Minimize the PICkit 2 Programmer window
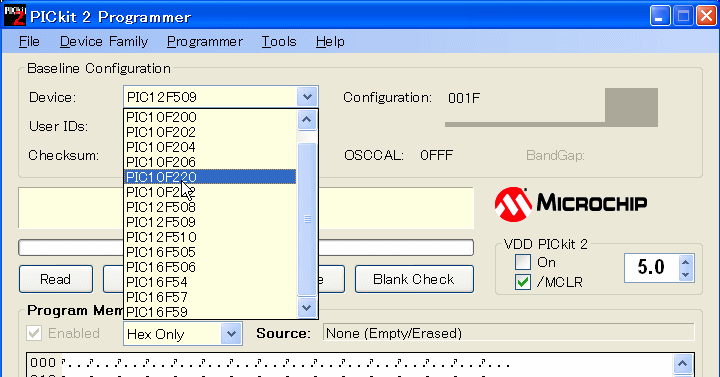 [660, 16]
